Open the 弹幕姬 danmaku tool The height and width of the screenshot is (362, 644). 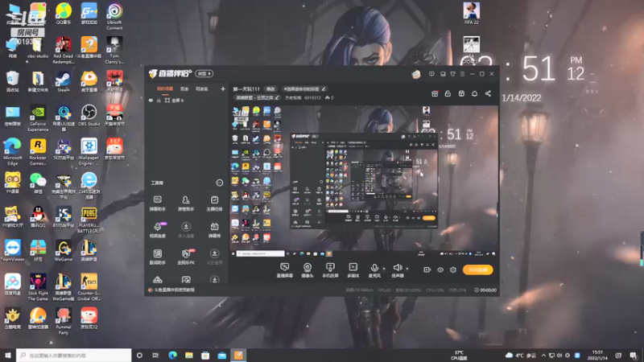click(x=214, y=230)
